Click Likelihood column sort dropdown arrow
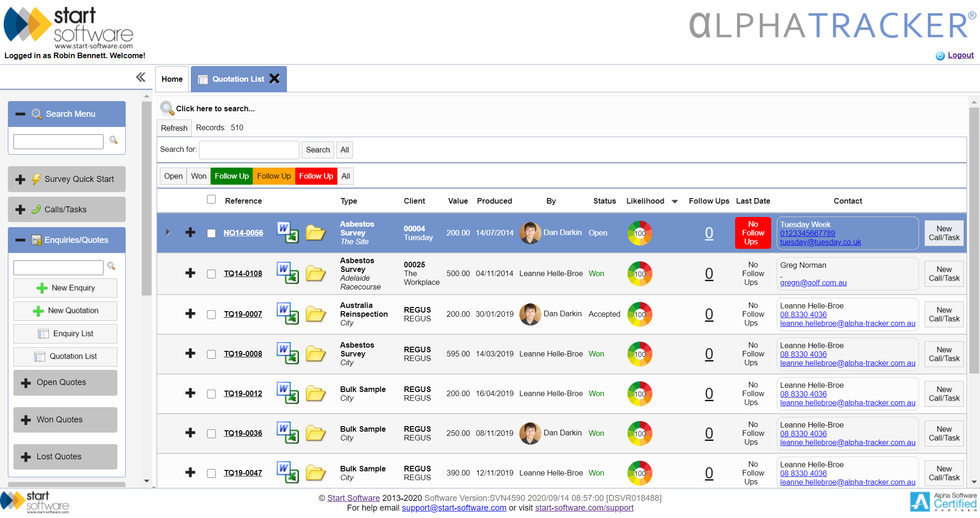Image resolution: width=980 pixels, height=518 pixels. [x=675, y=201]
